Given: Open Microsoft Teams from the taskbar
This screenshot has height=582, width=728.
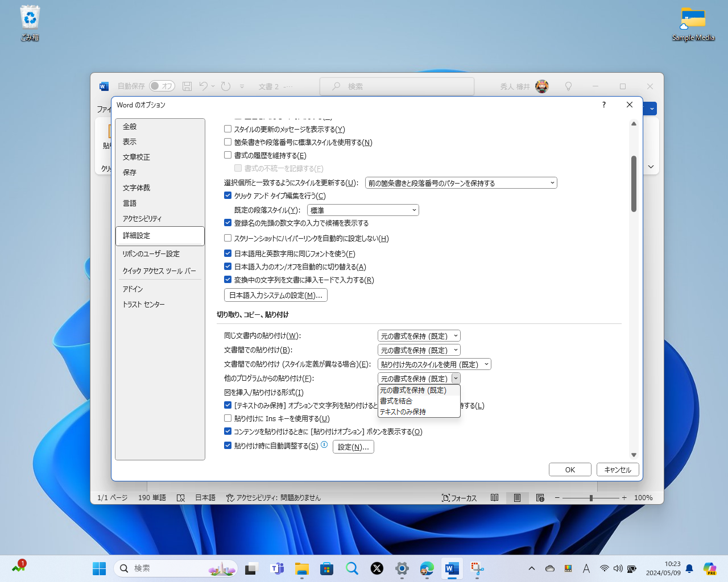Looking at the screenshot, I should click(277, 568).
